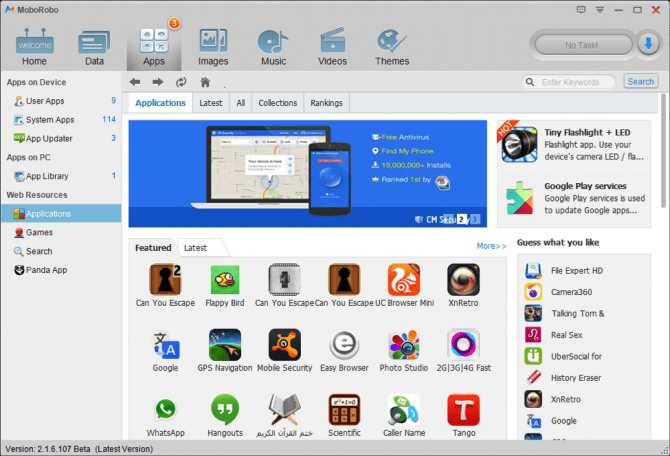Click the Search button
The width and height of the screenshot is (670, 456).
point(641,81)
